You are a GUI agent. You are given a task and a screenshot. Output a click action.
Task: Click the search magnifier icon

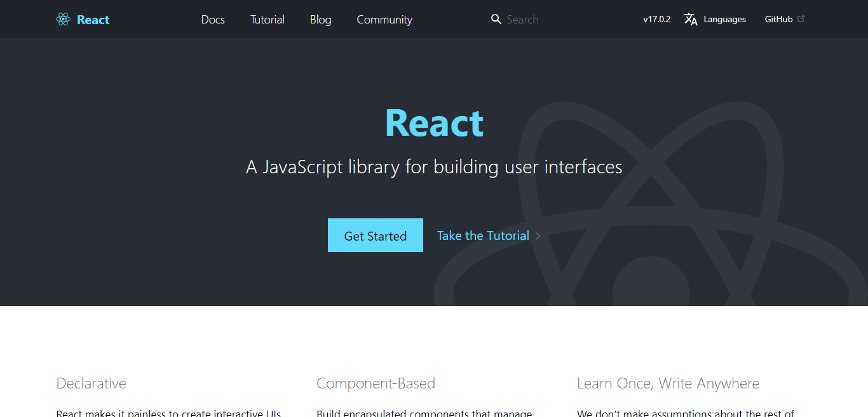[496, 19]
